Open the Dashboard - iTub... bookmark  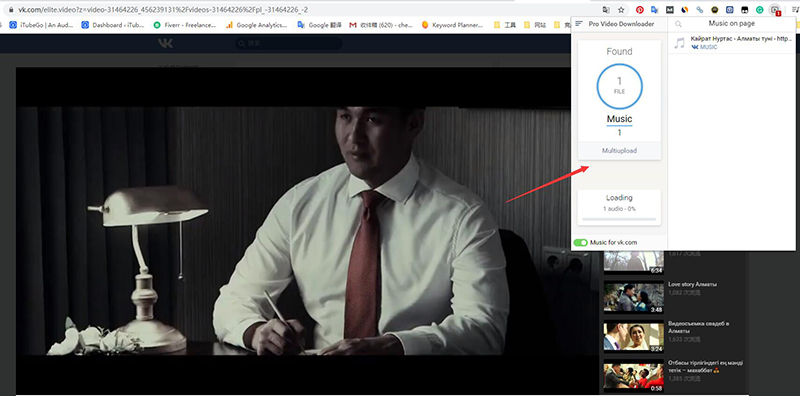pos(113,24)
